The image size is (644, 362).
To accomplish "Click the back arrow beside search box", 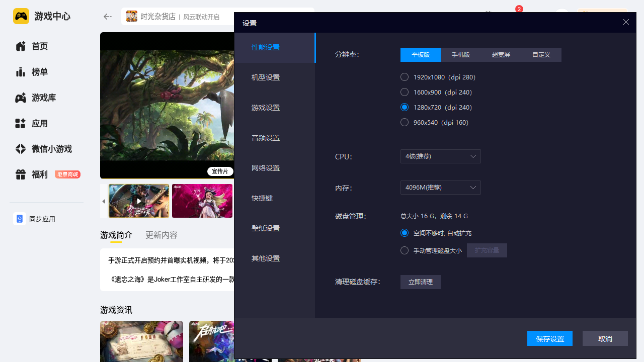I will click(107, 17).
